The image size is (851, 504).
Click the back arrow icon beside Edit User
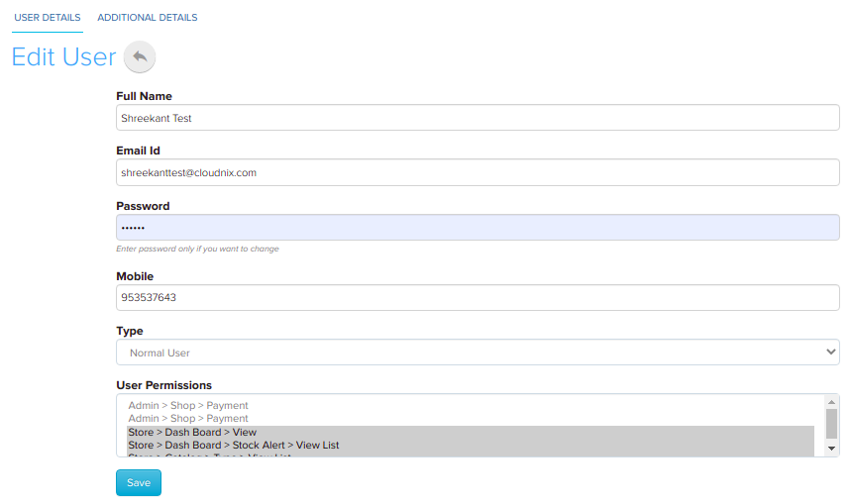coord(140,56)
